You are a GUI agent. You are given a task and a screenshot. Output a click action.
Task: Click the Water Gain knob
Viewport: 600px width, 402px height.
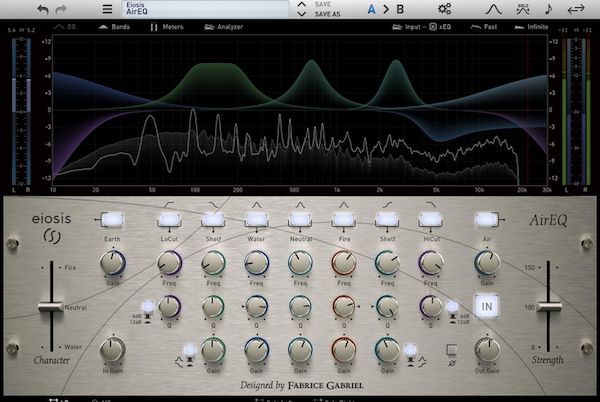(256, 350)
